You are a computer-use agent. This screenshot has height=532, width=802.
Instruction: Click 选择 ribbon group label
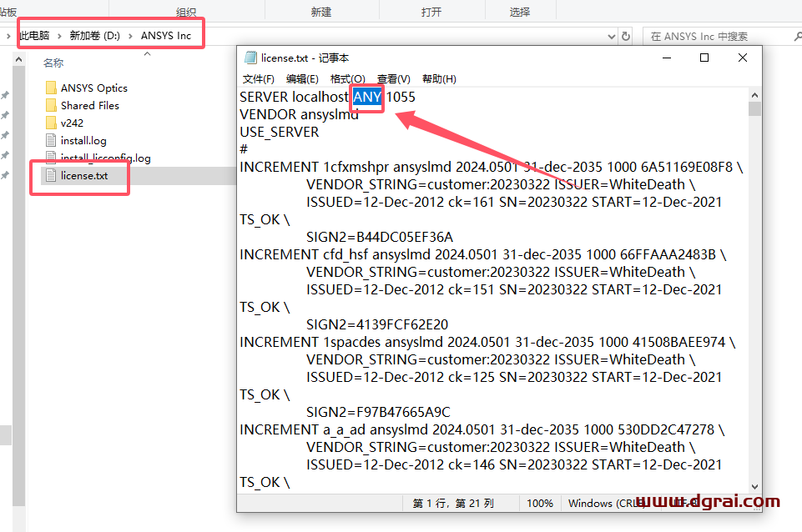coord(520,12)
